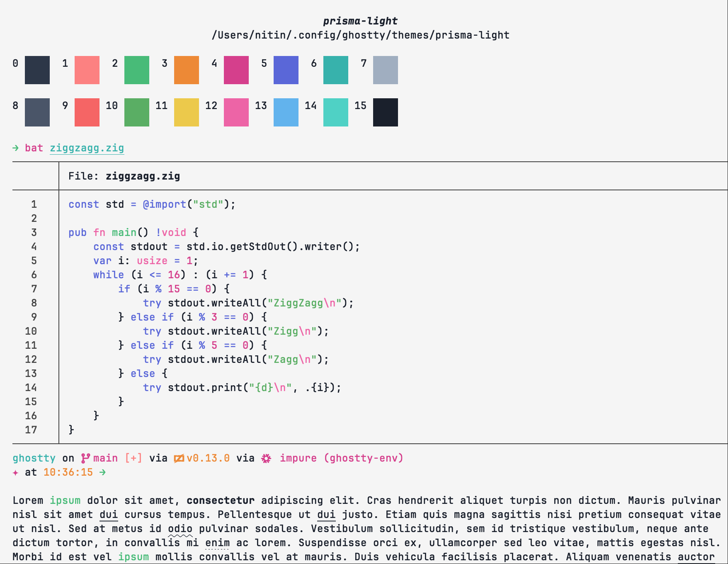Click the usize type on line 5
Screen dimensions: 728x564
[x=152, y=261]
